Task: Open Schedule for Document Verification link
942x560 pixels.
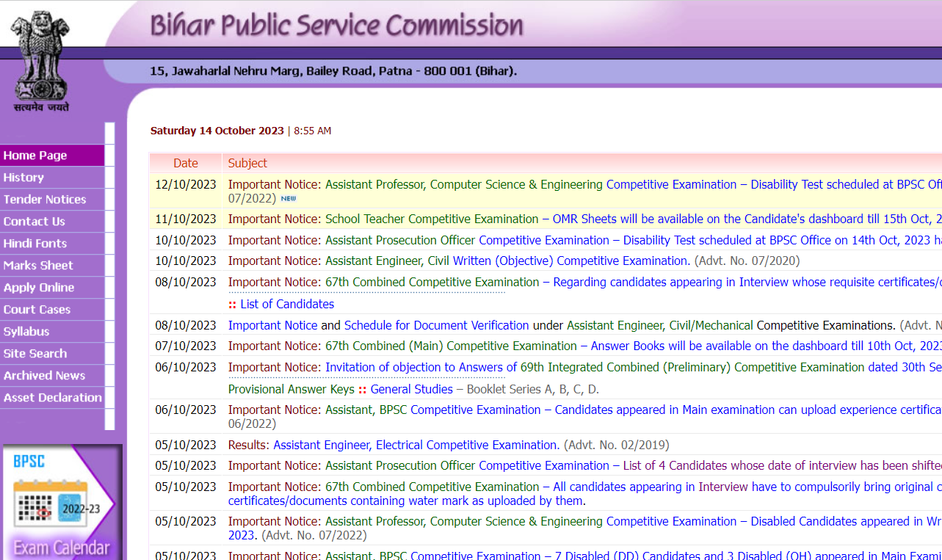Action: pos(436,326)
